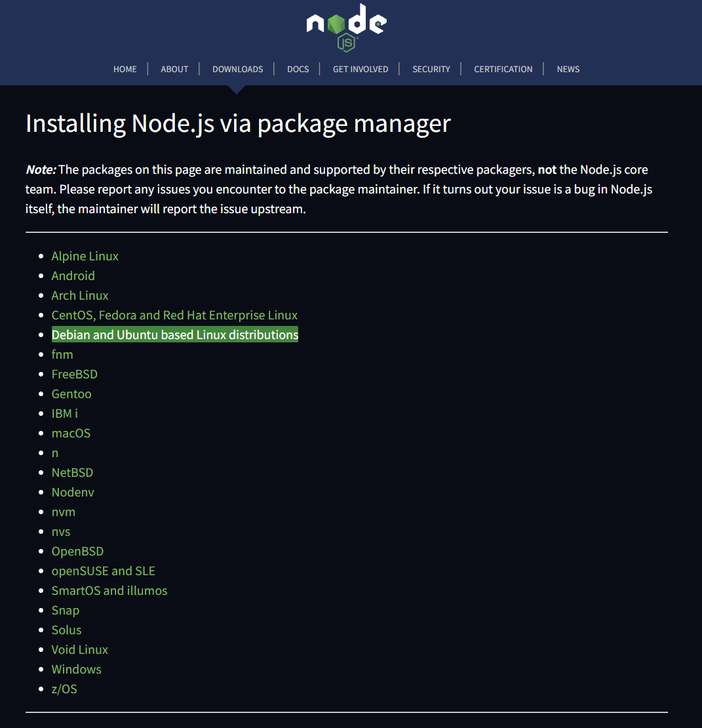The height and width of the screenshot is (728, 702).
Task: Click the italic 'Note:' label
Action: click(x=41, y=169)
